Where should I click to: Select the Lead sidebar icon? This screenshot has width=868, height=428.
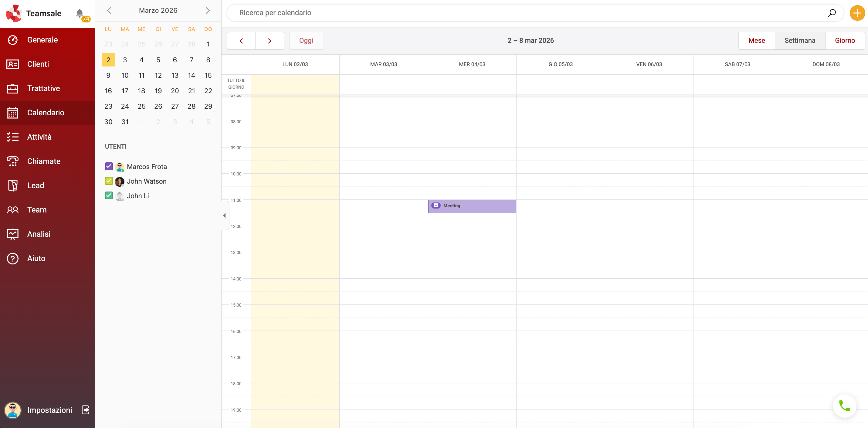12,185
